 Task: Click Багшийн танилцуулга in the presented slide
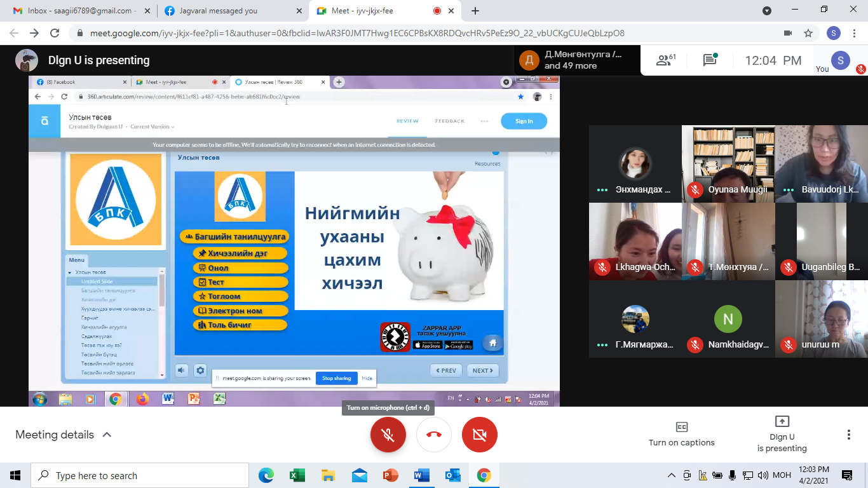(x=234, y=236)
